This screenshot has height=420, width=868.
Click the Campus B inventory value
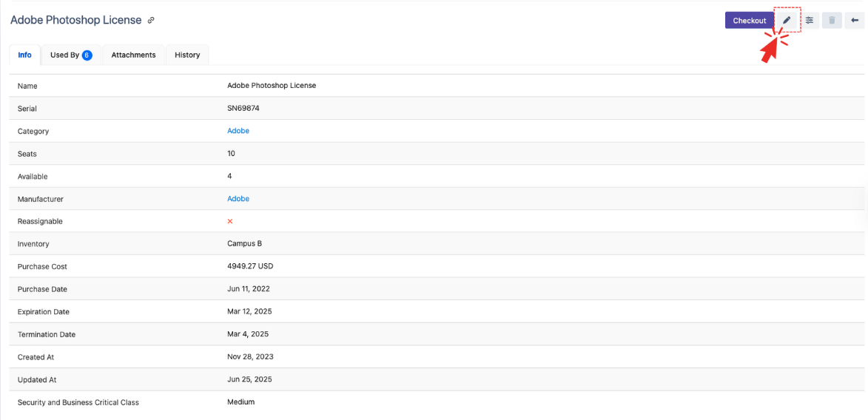[x=244, y=244]
